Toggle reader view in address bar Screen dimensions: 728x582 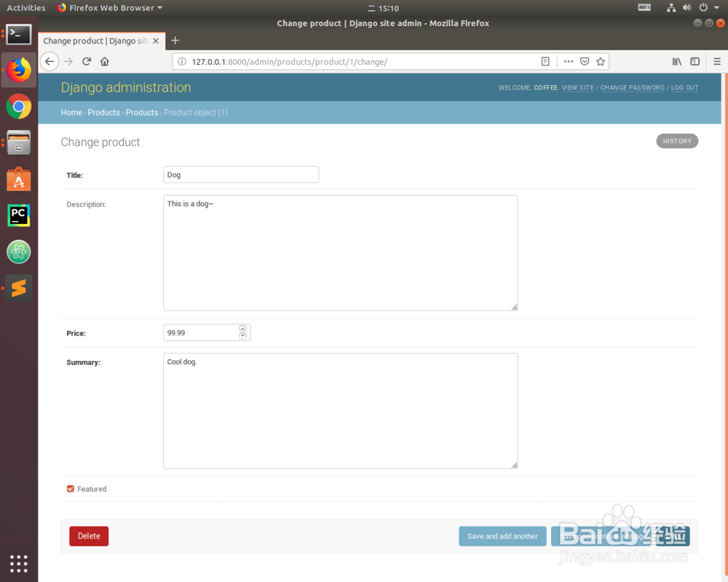[x=545, y=62]
